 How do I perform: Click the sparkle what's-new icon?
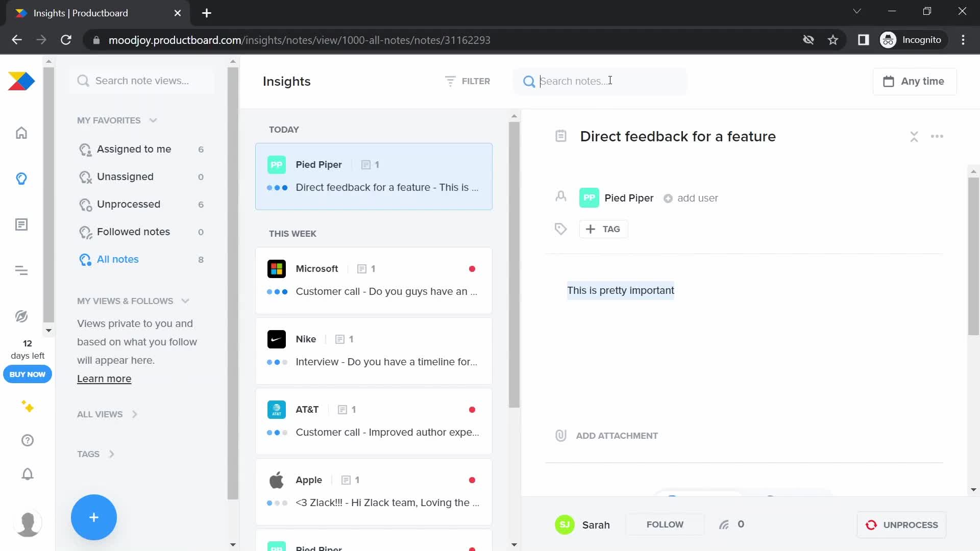tap(28, 407)
